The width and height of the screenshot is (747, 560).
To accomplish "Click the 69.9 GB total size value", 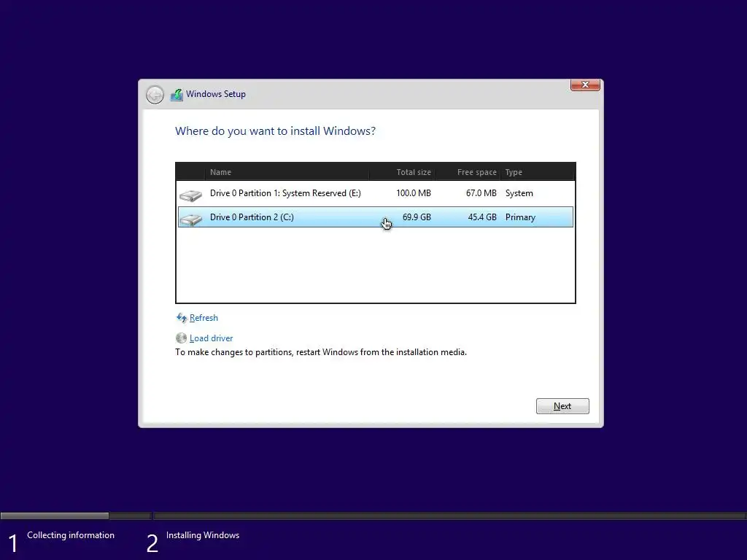I will point(417,217).
